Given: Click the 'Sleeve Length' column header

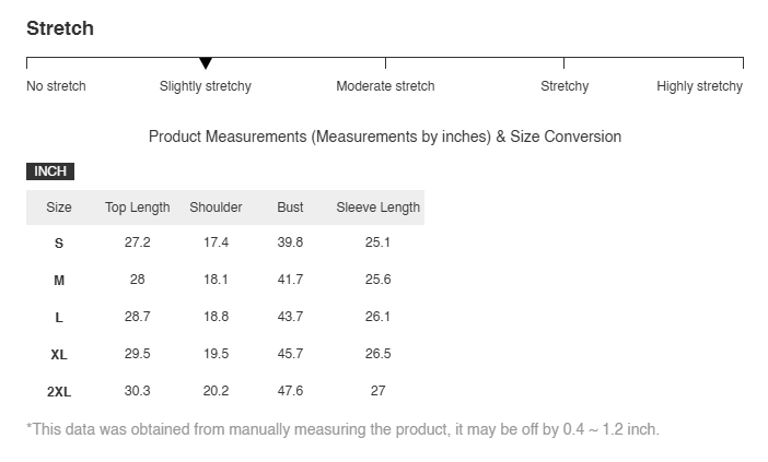Looking at the screenshot, I should coord(378,208).
